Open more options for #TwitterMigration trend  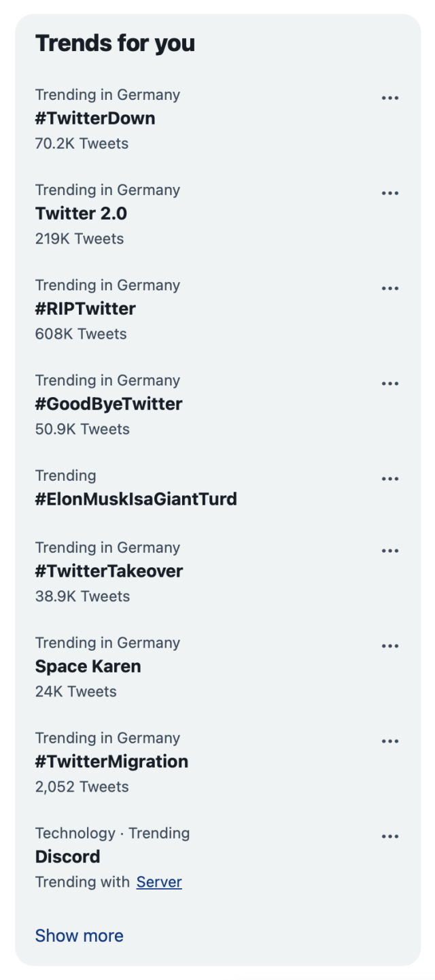coord(391,740)
